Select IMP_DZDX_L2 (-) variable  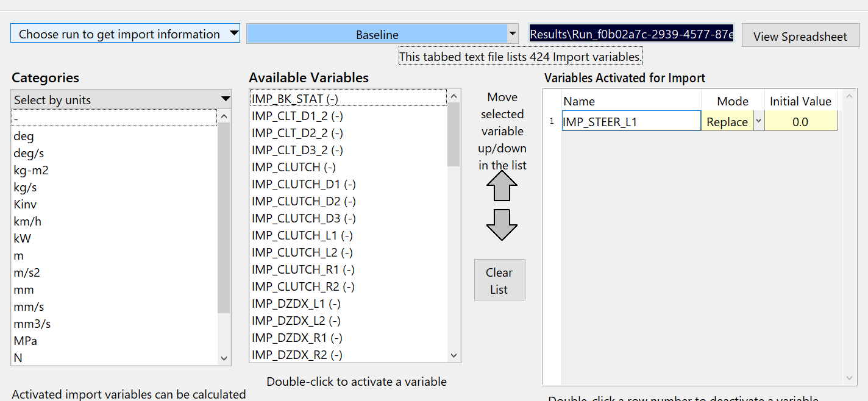348,321
